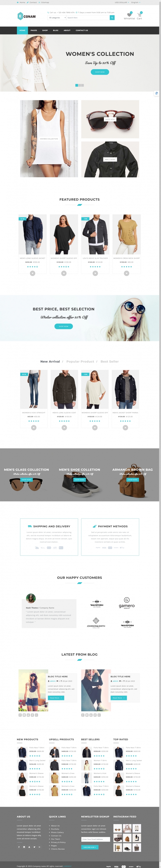Click Shop Now on Women's Collection banner
This screenshot has width=161, height=868.
point(100,72)
